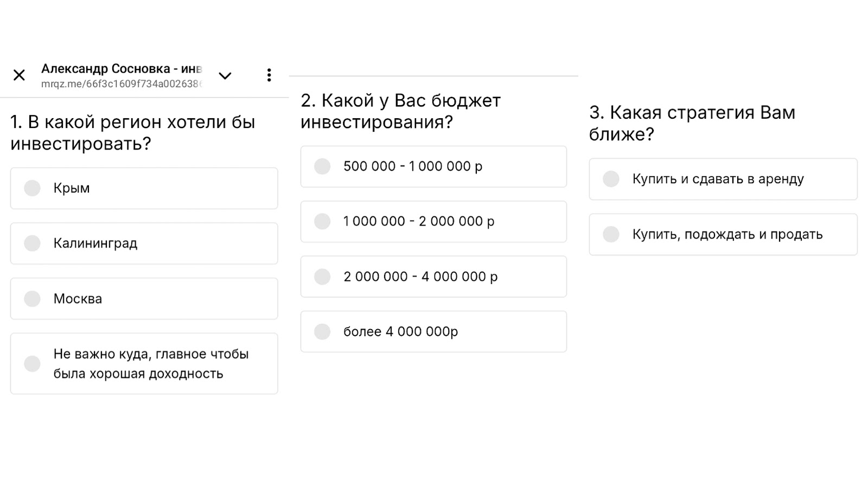Select budget 1 000 000 - 2 000 000 р

pyautogui.click(x=433, y=221)
